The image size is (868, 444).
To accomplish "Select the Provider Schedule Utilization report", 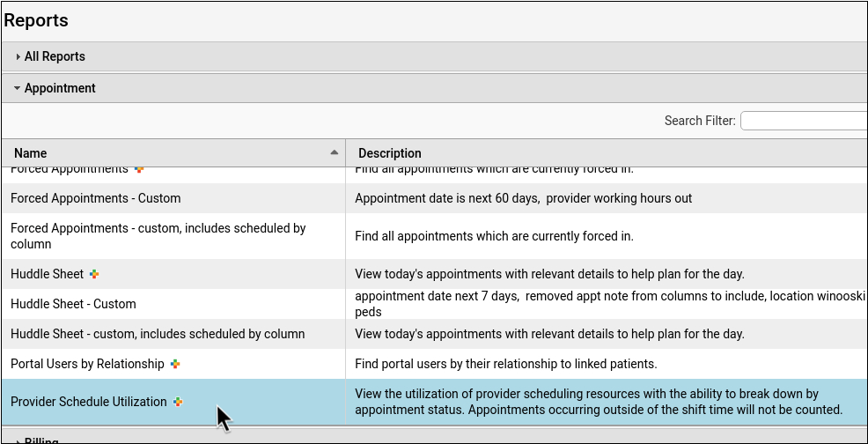I will coord(88,402).
